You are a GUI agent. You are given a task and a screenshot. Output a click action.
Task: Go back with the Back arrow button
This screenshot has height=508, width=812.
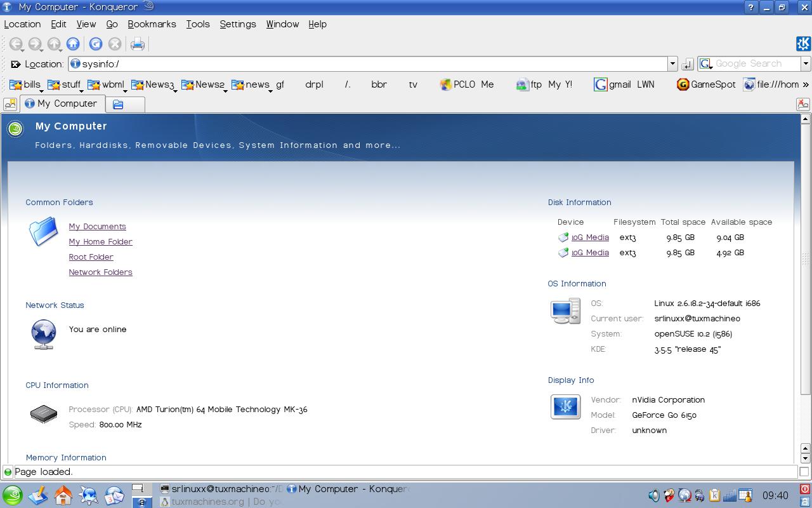16,44
